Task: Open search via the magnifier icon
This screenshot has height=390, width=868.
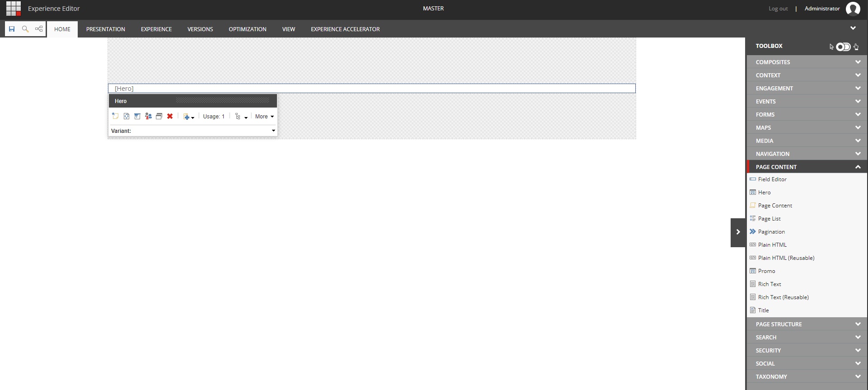Action: [x=25, y=29]
